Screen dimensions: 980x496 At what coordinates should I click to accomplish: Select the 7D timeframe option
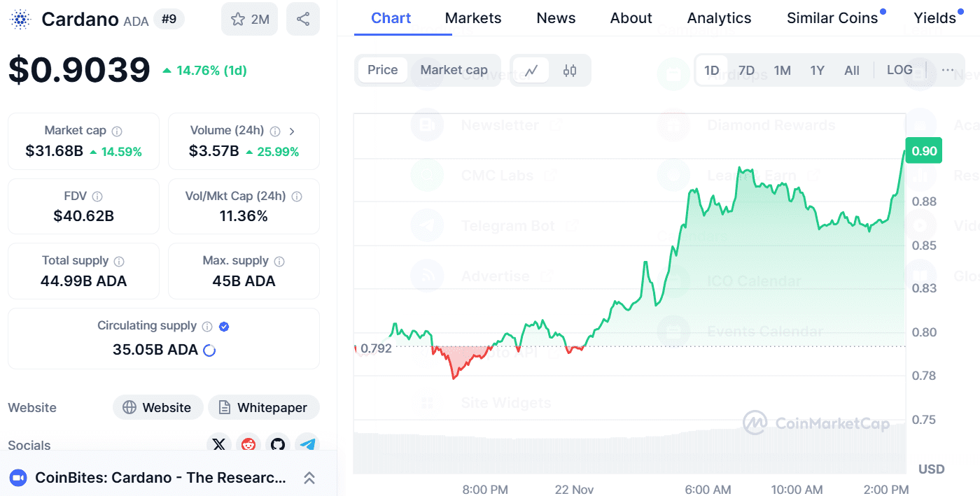click(x=746, y=70)
